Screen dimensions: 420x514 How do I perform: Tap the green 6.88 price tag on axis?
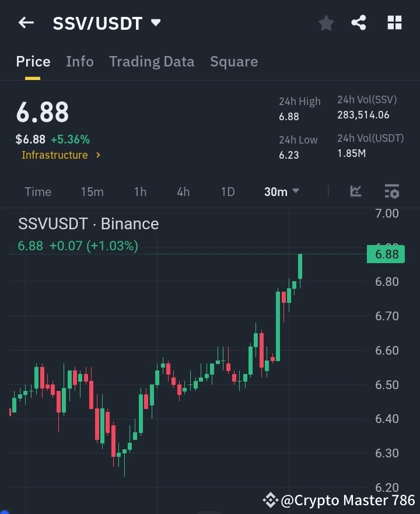386,254
